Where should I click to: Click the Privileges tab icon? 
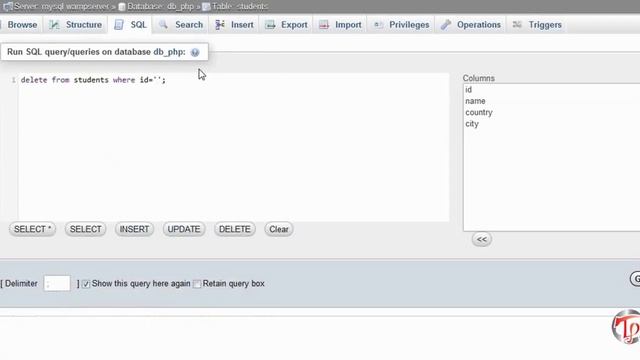(x=378, y=24)
